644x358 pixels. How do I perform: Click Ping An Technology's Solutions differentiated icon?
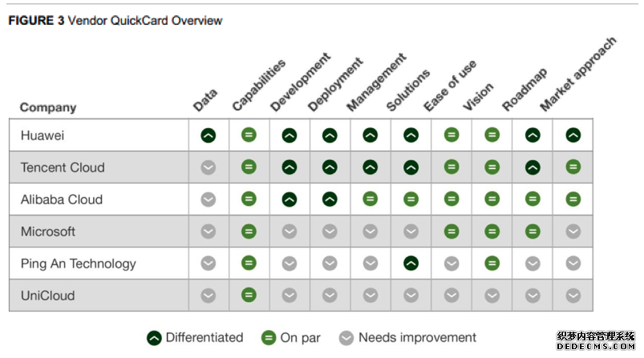[411, 263]
